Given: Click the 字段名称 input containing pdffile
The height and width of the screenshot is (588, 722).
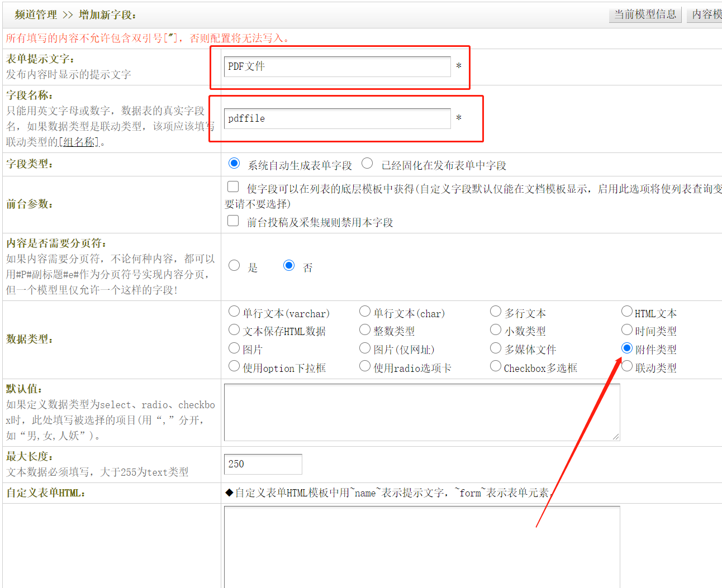Looking at the screenshot, I should pyautogui.click(x=337, y=118).
